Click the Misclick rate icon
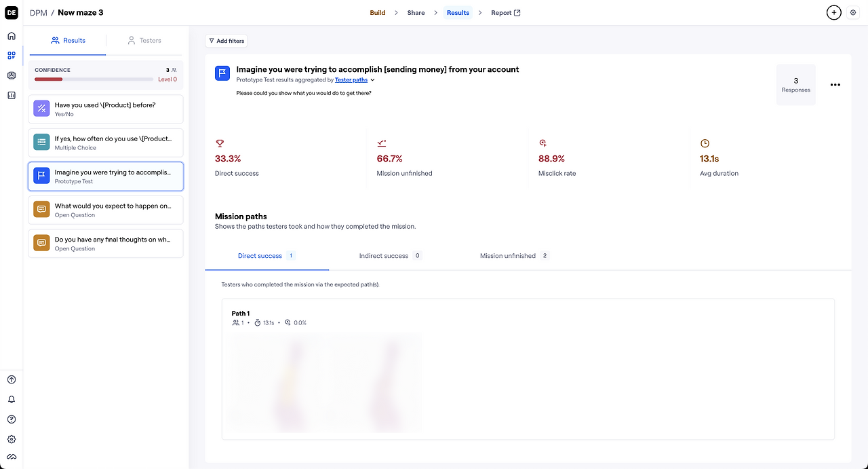The height and width of the screenshot is (469, 868). point(543,143)
